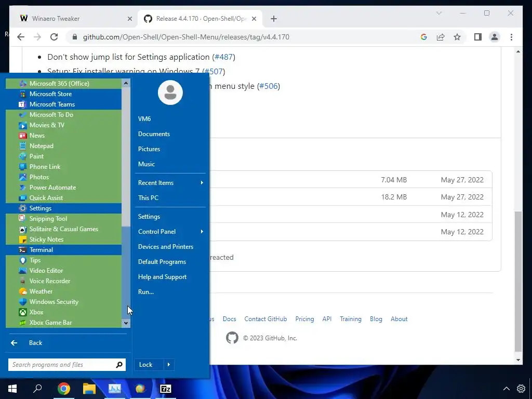The image size is (532, 399).
Task: Open the Xbox app
Action: pyautogui.click(x=63, y=312)
